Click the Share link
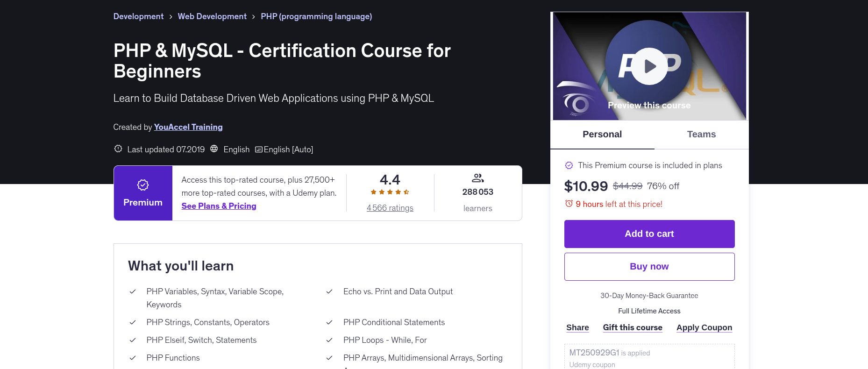The image size is (868, 369). [x=577, y=327]
